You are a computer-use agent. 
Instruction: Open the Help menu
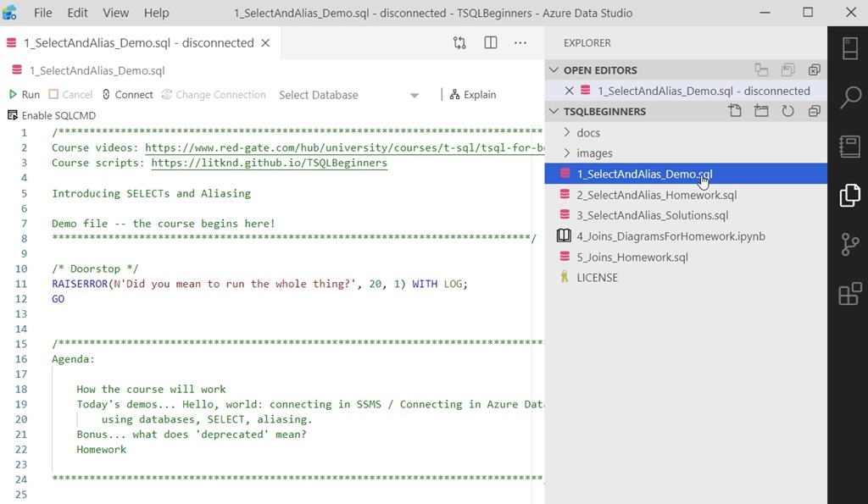tap(156, 13)
